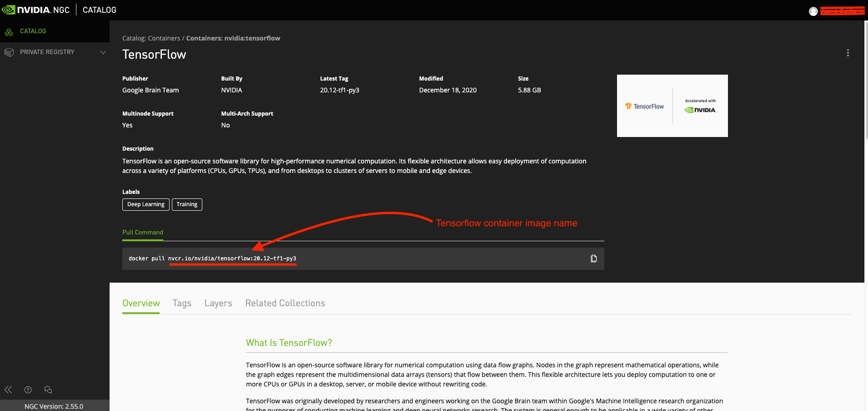The height and width of the screenshot is (411, 868).
Task: Click Containers: nvidia:tensorflow breadcrumb
Action: pyautogui.click(x=233, y=38)
